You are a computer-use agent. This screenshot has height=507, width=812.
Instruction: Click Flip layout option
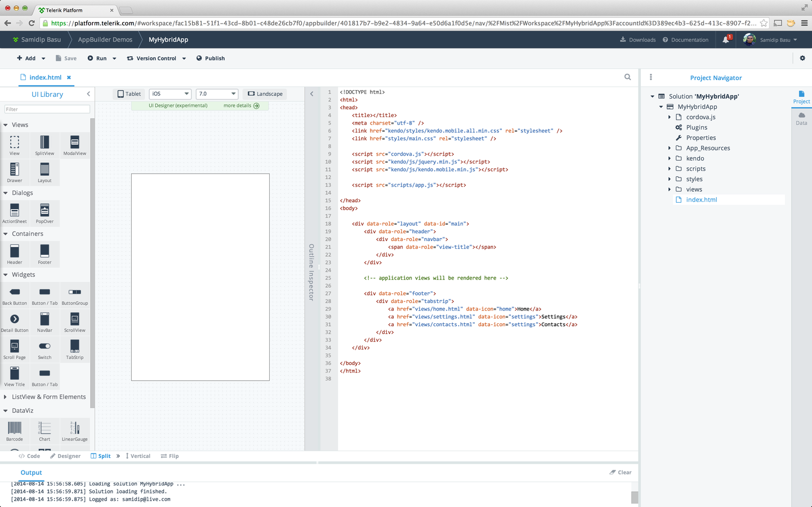pyautogui.click(x=169, y=456)
